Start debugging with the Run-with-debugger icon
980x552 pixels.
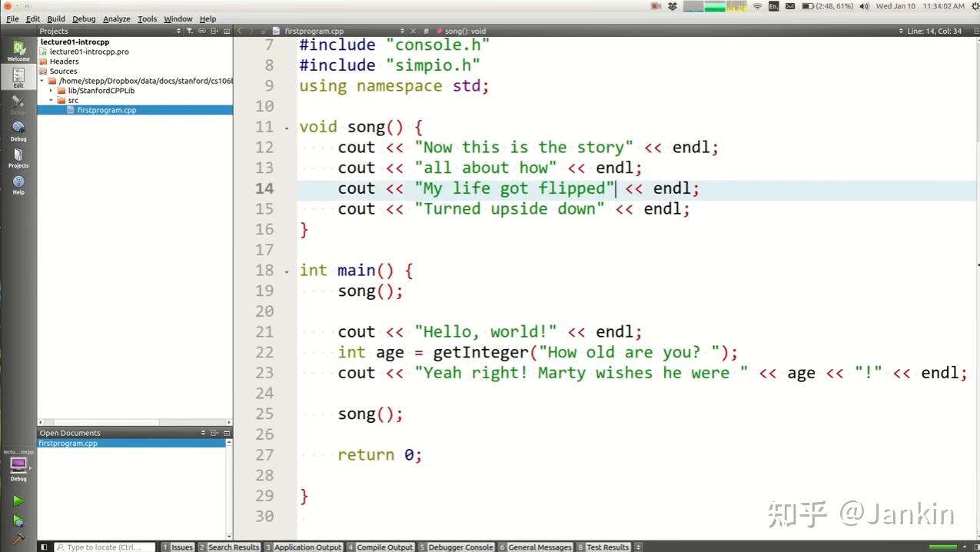[18, 521]
